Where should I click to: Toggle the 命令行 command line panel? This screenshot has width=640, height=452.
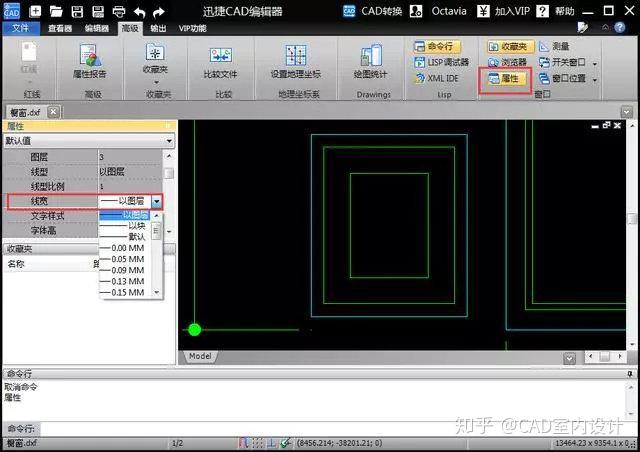(x=437, y=47)
